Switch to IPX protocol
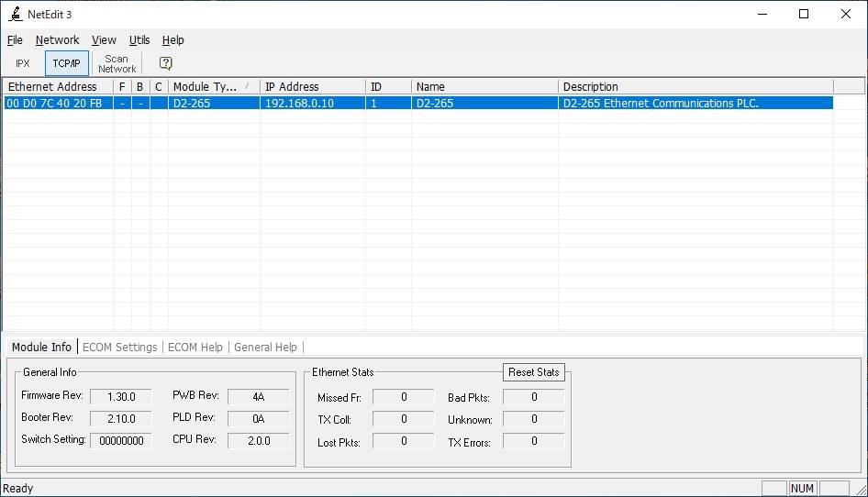The image size is (868, 497). pos(23,63)
